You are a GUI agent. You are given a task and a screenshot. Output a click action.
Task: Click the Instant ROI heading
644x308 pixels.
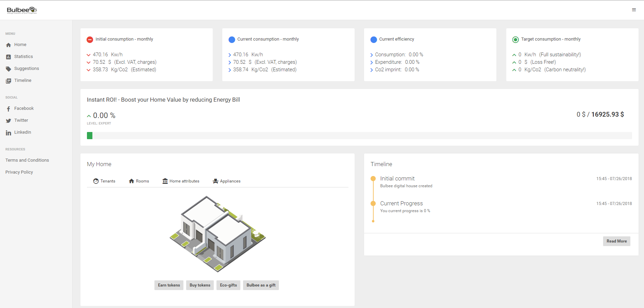[163, 100]
